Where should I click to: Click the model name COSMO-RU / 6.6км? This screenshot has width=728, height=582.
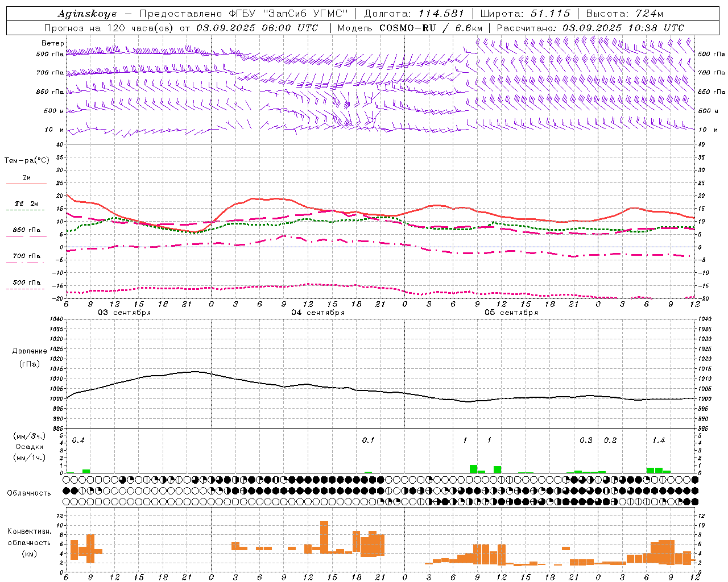coord(431,28)
